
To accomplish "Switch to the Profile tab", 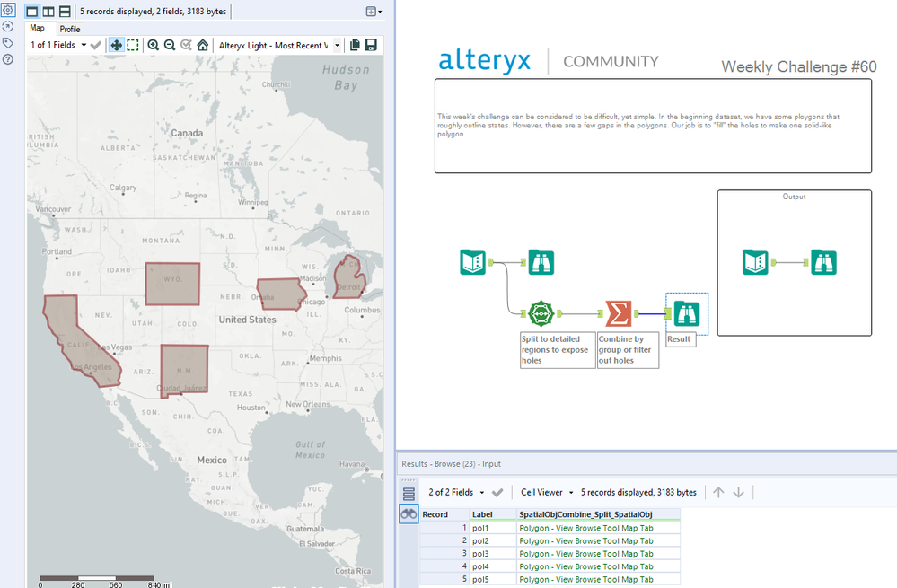I will pos(70,29).
